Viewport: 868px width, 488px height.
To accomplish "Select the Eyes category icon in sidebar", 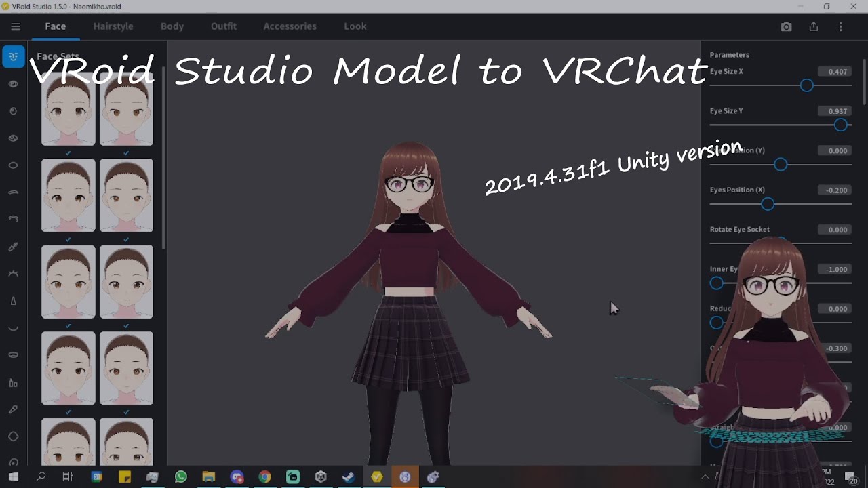I will 14,84.
